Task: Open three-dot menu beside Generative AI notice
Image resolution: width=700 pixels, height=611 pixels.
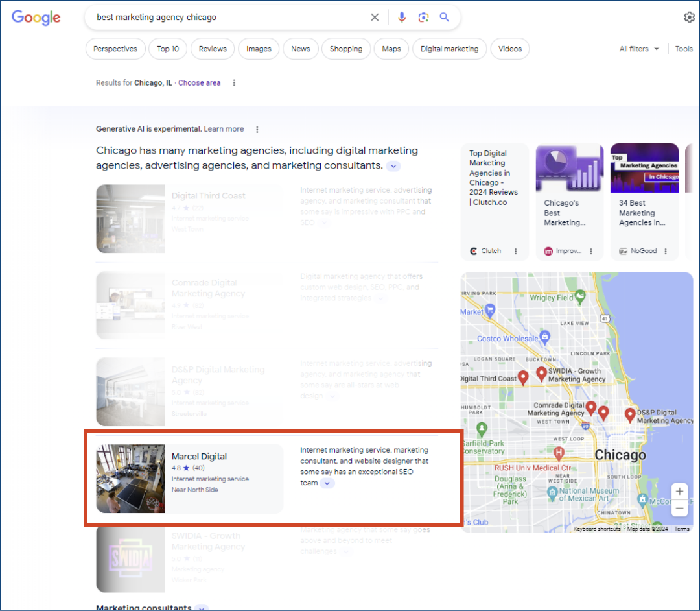Action: [257, 129]
